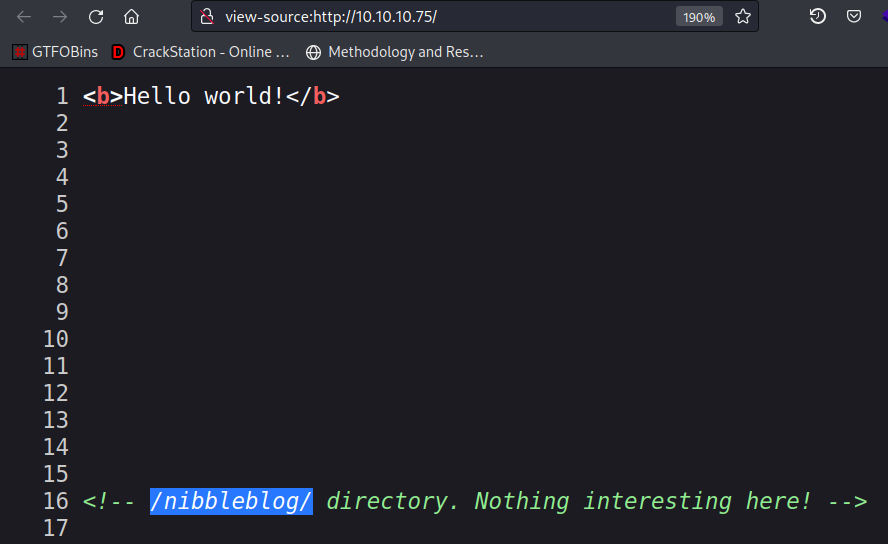Screen dimensions: 888x544
Task: Save page to Pocket
Action: (853, 16)
